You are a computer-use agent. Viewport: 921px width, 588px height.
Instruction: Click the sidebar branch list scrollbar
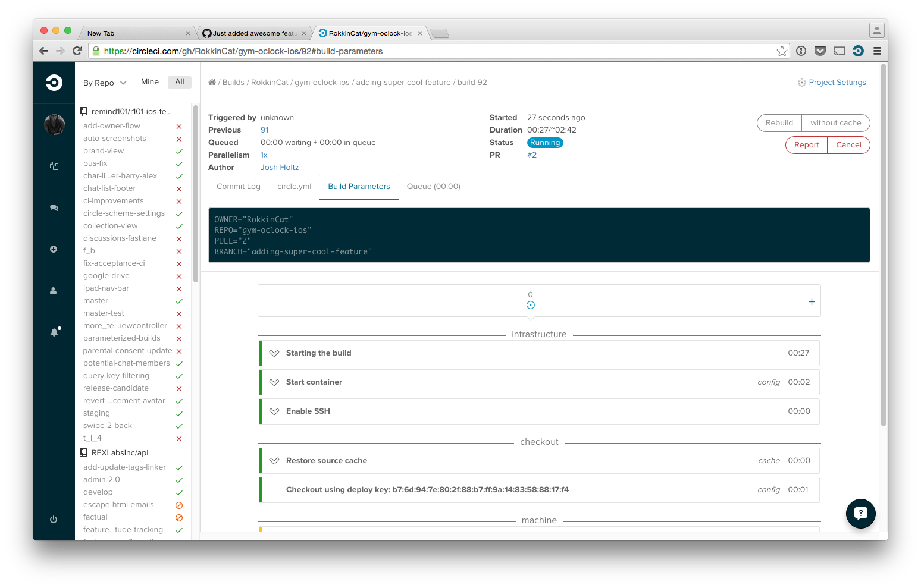196,193
